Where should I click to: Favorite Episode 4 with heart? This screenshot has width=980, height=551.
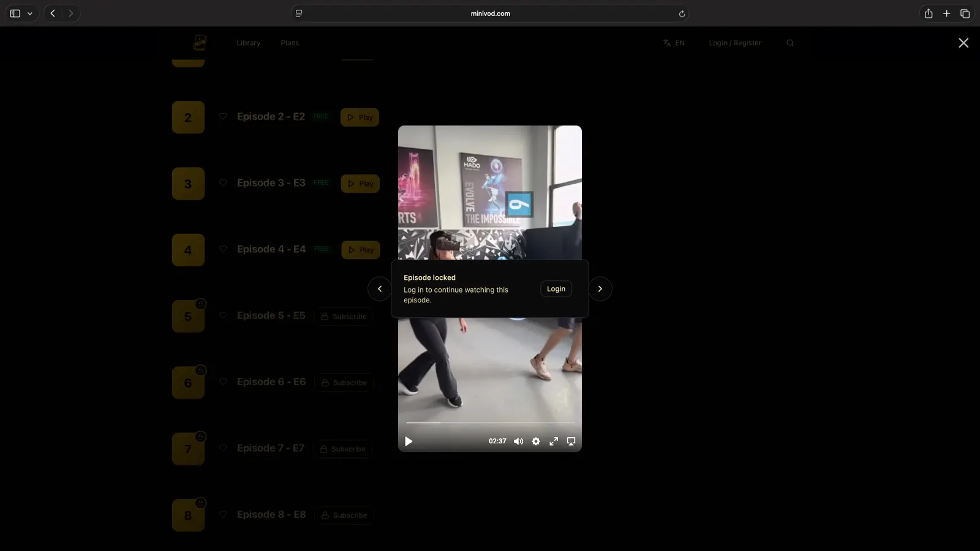point(223,249)
